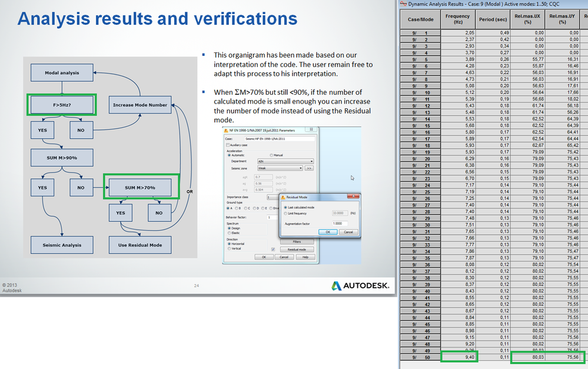The height and width of the screenshot is (369, 588).
Task: Click the Seismic Analysis flowchart box
Action: click(x=62, y=245)
